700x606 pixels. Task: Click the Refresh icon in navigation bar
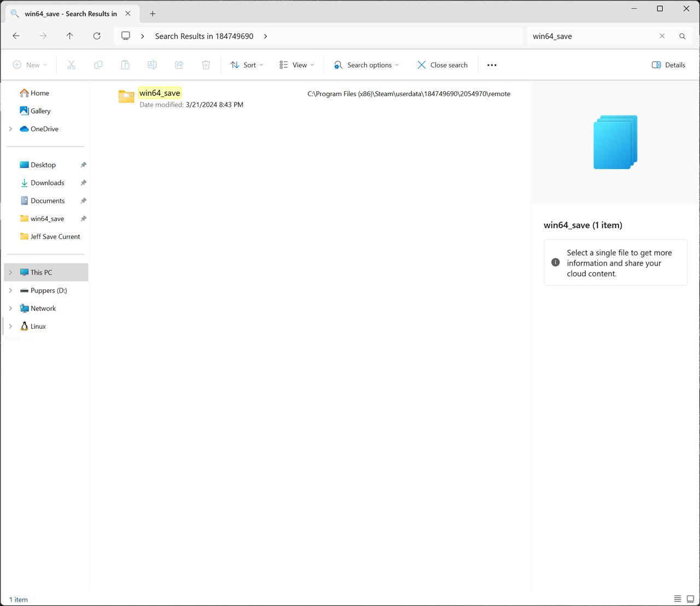(97, 36)
